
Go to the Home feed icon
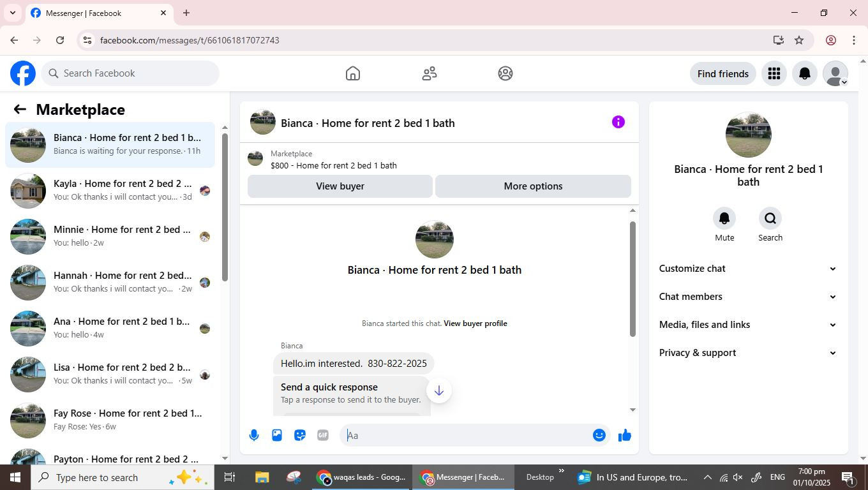[353, 73]
